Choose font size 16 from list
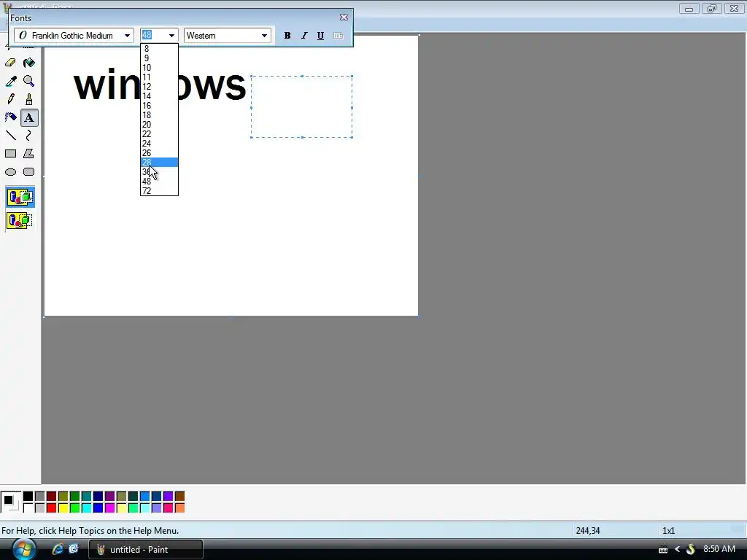The width and height of the screenshot is (747, 560). [159, 106]
